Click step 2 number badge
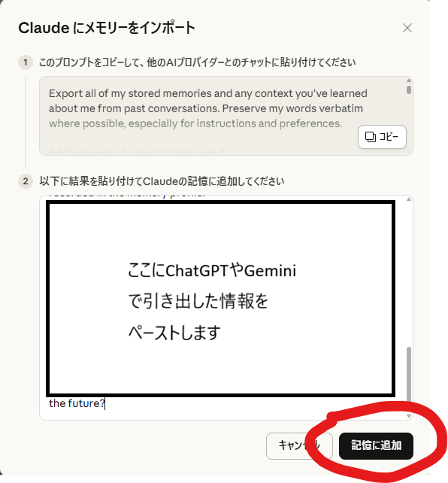 [x=26, y=181]
